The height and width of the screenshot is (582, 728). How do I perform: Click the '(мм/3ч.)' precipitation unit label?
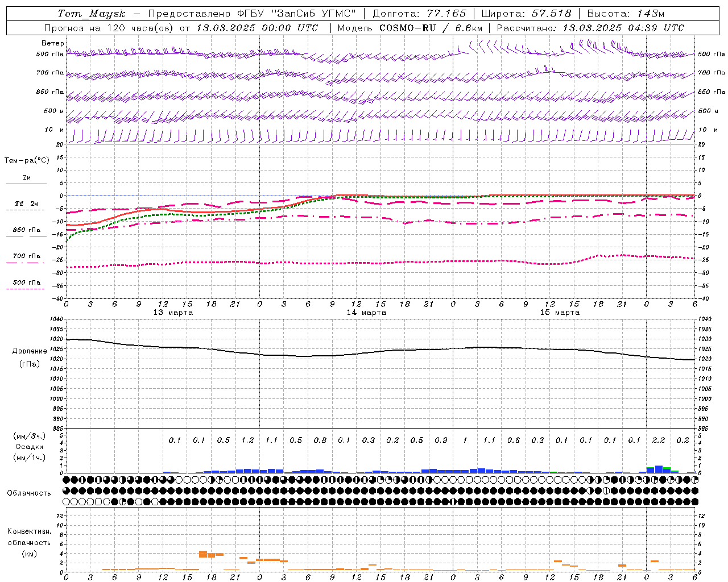[x=30, y=436]
